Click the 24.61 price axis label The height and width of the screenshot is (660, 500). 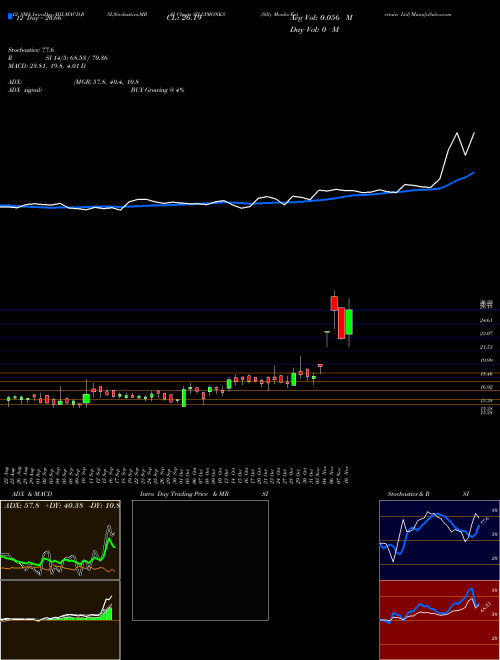tap(487, 320)
